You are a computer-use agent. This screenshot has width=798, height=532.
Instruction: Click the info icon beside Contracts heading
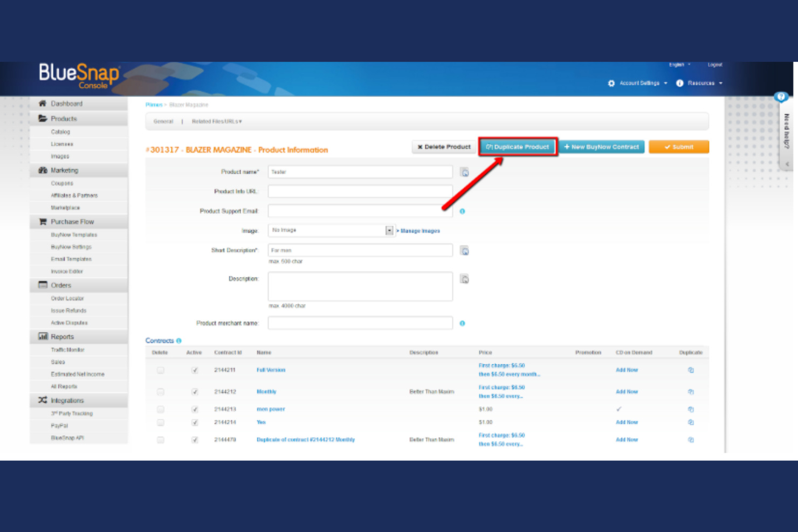pos(179,341)
